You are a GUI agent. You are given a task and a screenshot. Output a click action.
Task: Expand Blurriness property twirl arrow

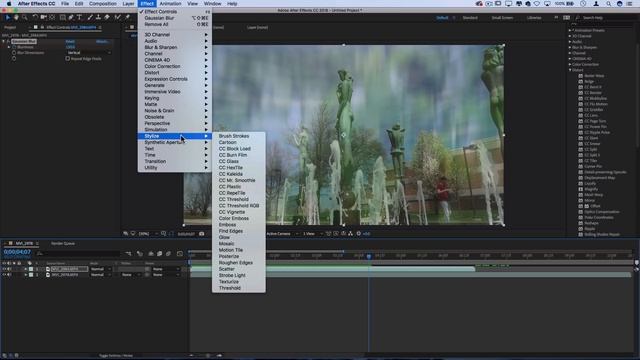coord(9,47)
